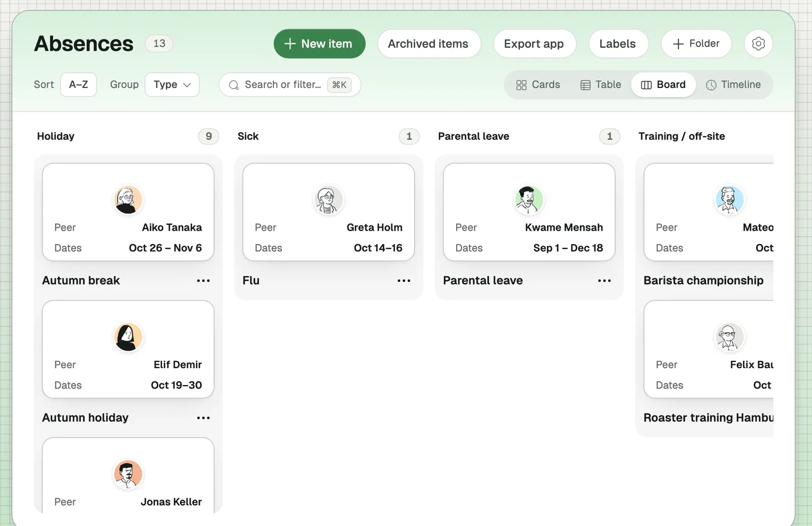Click the Oct 14–16 dates
The height and width of the screenshot is (526, 812).
point(378,248)
